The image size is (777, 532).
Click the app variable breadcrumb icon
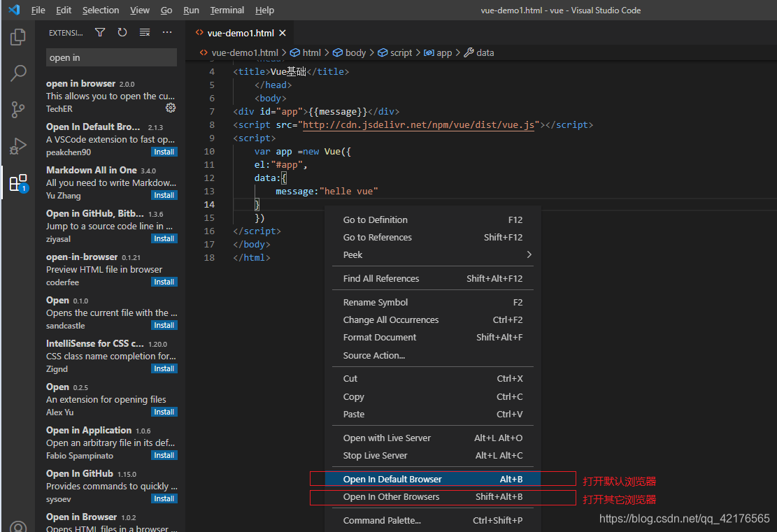pyautogui.click(x=429, y=52)
